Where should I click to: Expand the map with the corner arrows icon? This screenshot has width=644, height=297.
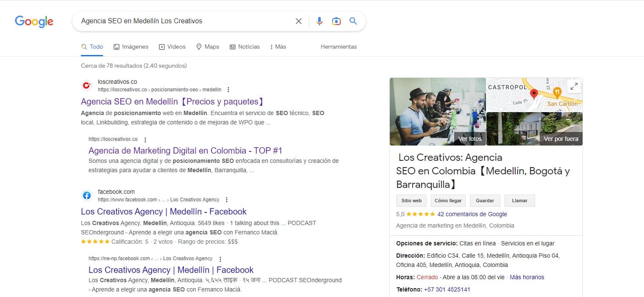point(574,86)
